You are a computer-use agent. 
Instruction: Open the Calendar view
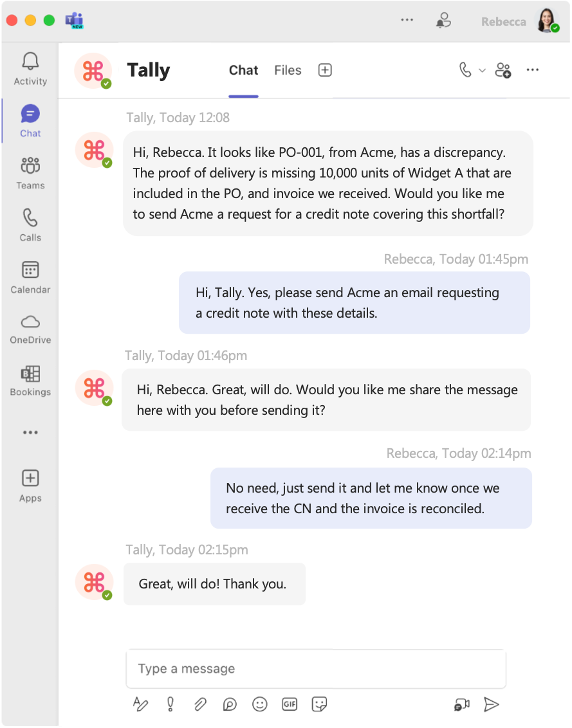[30, 277]
